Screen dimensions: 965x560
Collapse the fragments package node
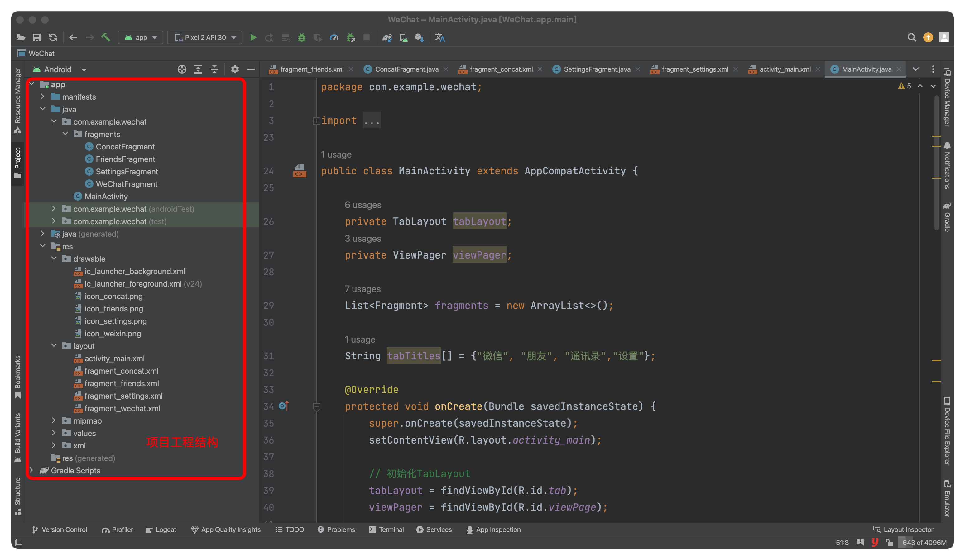[x=65, y=134]
